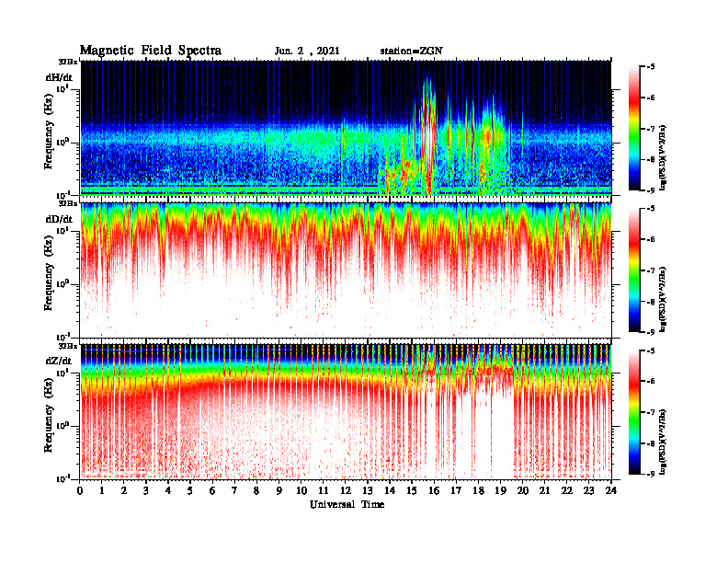Click the "-7" tick on dD/dt color bar
This screenshot has height=563, width=728.
point(650,270)
